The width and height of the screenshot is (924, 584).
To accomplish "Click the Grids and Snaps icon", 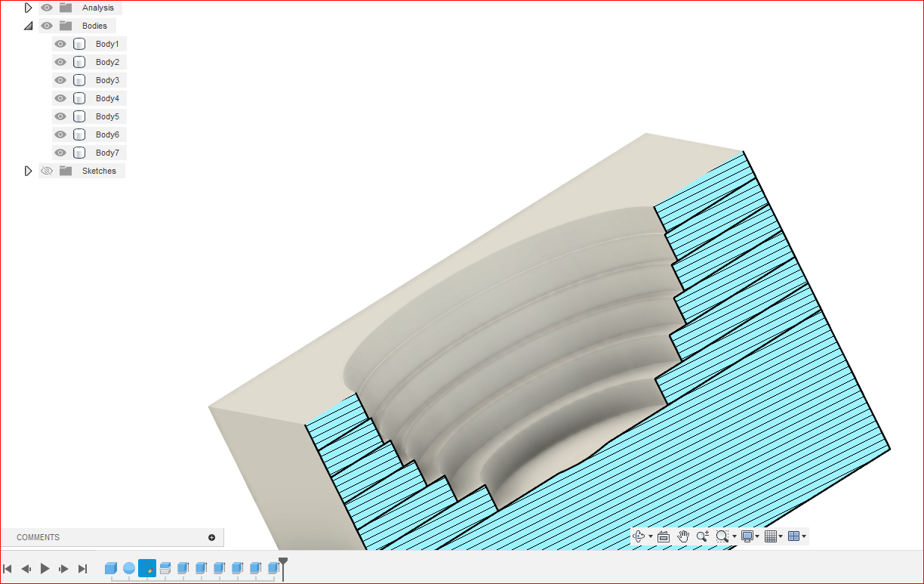I will coord(770,536).
